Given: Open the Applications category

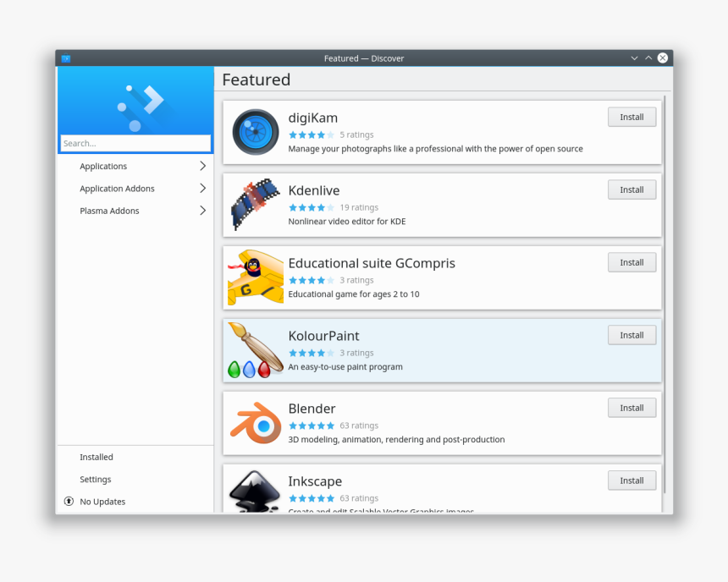Looking at the screenshot, I should (x=135, y=166).
